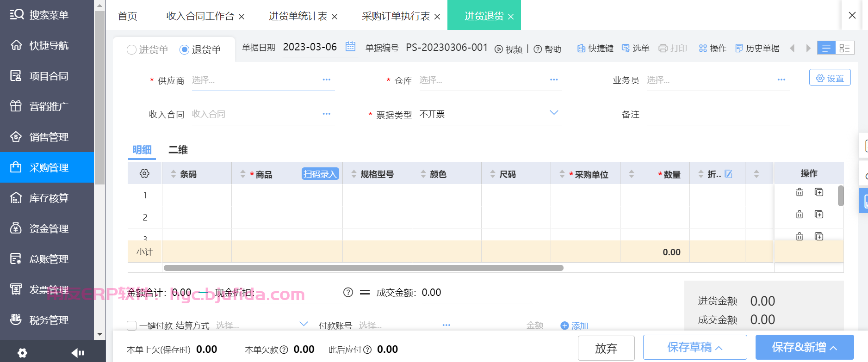Open the 帮助 help link
This screenshot has height=362, width=868.
click(x=547, y=49)
